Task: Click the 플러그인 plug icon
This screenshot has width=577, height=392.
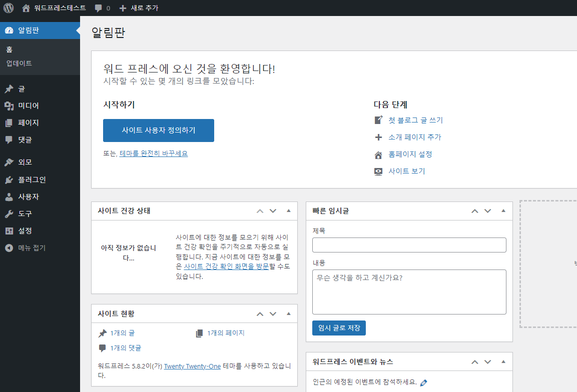Action: coord(9,180)
